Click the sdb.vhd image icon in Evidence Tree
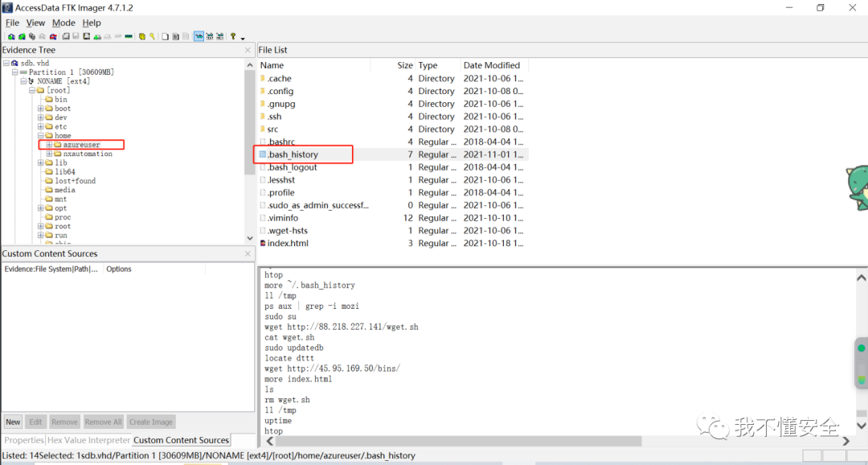This screenshot has width=868, height=465. pos(14,64)
